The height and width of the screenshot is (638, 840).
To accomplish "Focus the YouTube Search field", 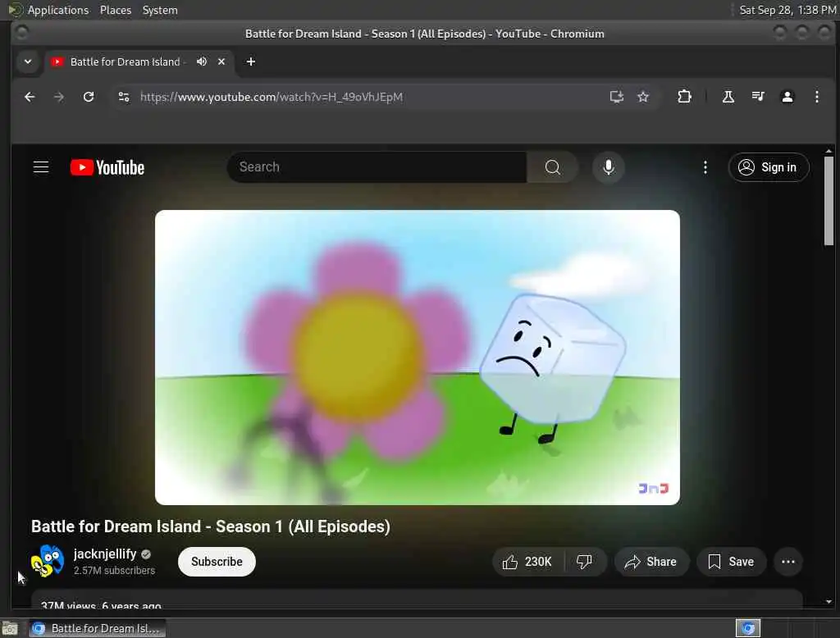I will (377, 167).
